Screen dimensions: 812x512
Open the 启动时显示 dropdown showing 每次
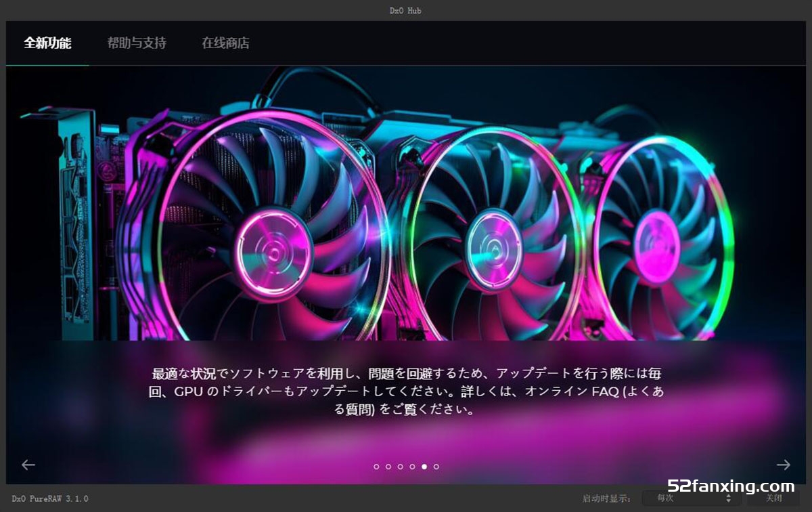[691, 498]
